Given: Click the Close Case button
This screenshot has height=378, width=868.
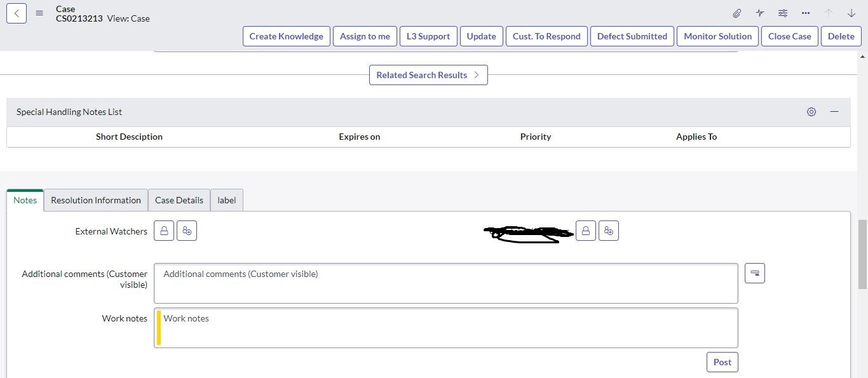Looking at the screenshot, I should pos(790,36).
